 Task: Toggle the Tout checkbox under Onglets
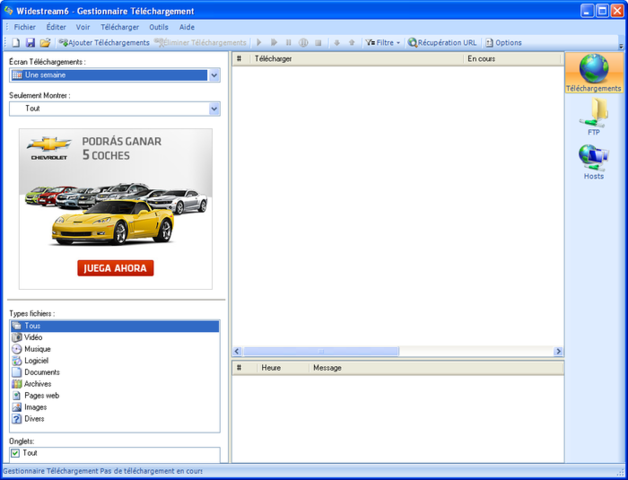pyautogui.click(x=16, y=453)
